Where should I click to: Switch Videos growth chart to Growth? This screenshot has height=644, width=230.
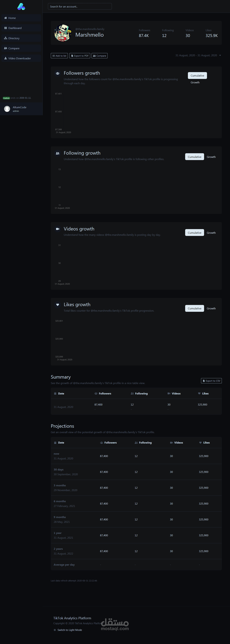[211, 233]
